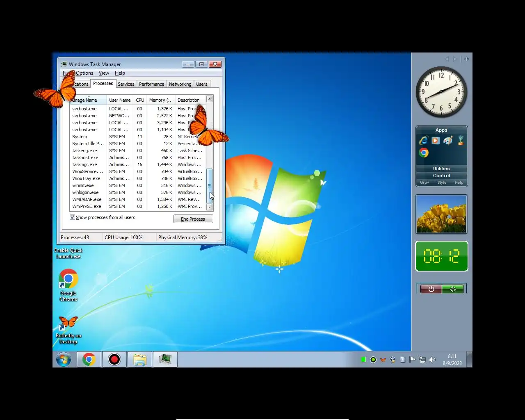Click the process list scroll up arrow
The image size is (525, 420).
[x=209, y=99]
